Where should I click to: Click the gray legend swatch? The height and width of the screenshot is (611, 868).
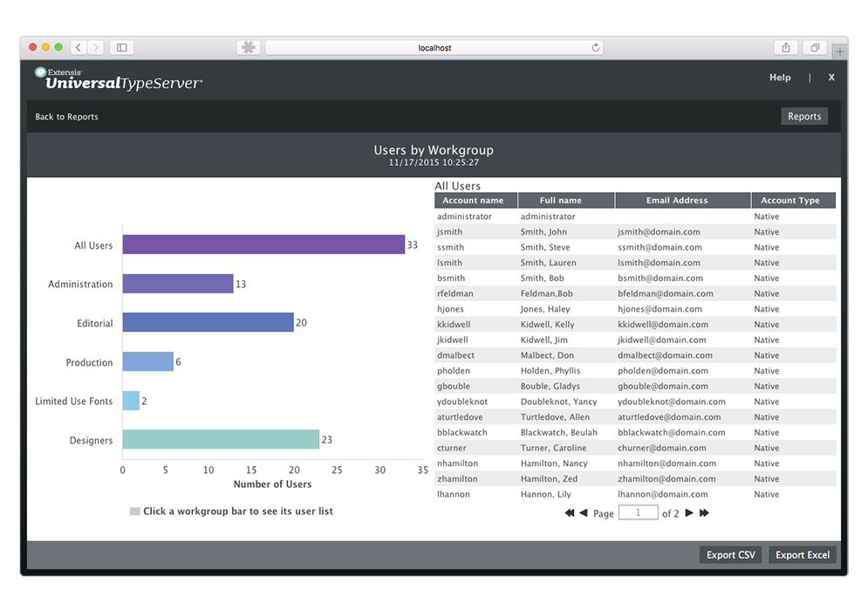point(134,511)
